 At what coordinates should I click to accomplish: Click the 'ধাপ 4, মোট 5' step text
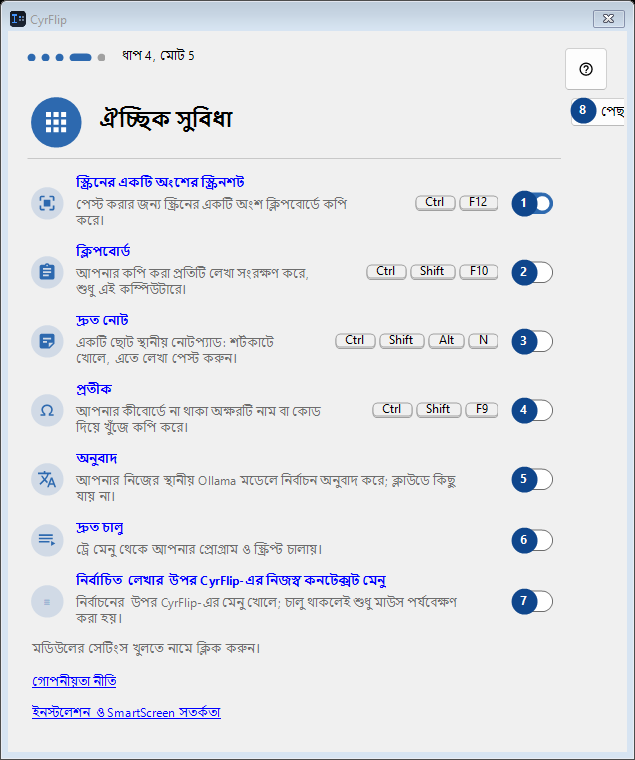tap(158, 56)
